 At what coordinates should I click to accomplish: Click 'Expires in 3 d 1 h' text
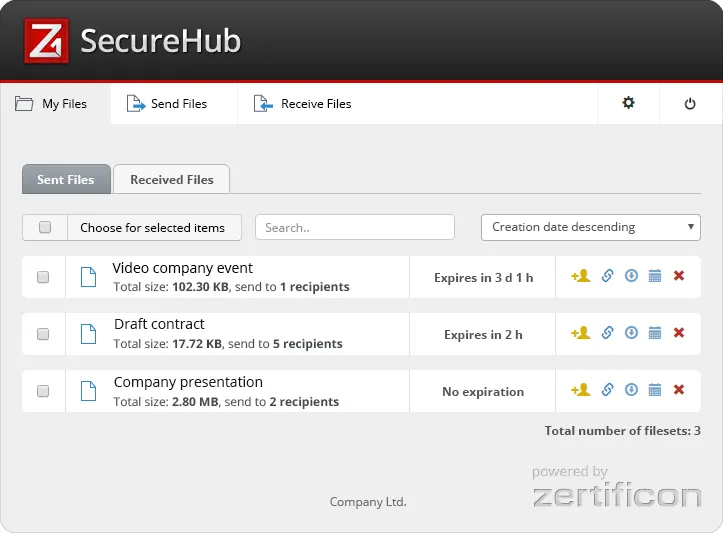(x=483, y=278)
